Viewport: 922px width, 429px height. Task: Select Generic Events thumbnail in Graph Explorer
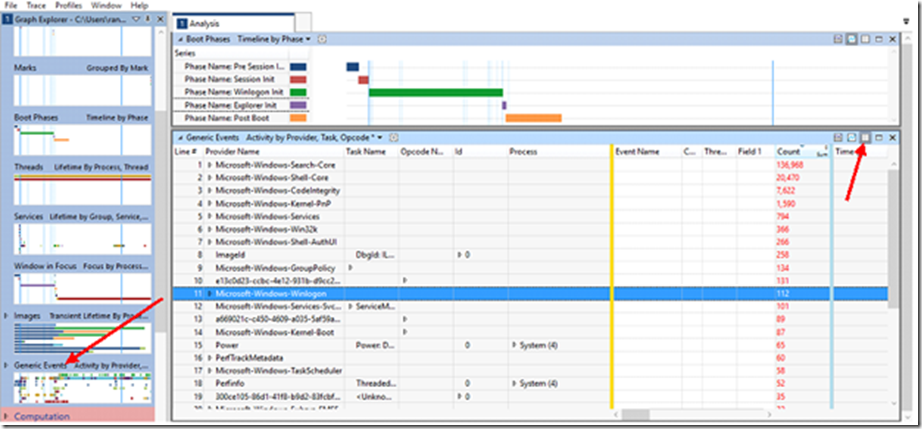(82, 387)
